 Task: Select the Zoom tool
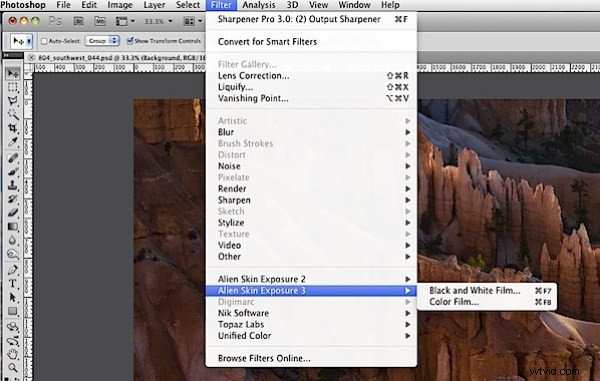pyautogui.click(x=13, y=368)
